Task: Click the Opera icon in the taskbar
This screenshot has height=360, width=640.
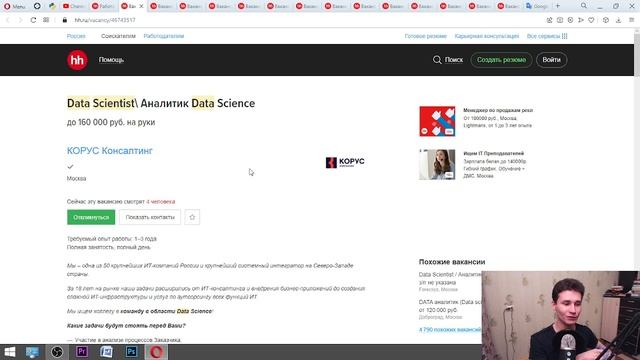Action: tap(156, 352)
